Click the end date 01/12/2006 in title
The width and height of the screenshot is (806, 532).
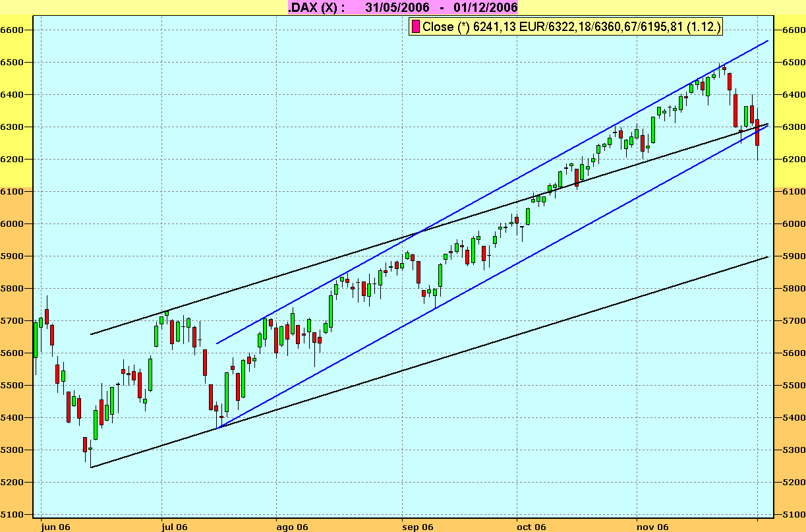click(485, 7)
